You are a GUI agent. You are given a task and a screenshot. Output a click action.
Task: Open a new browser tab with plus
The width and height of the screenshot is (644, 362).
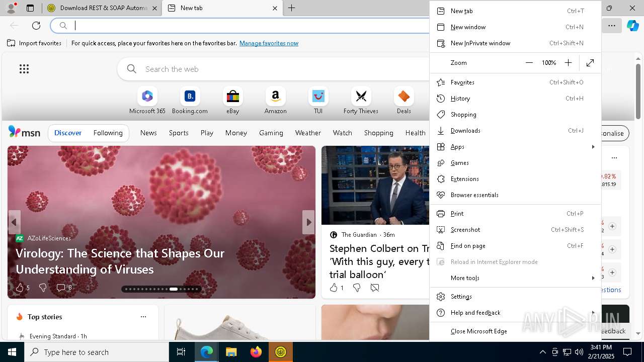pos(291,8)
